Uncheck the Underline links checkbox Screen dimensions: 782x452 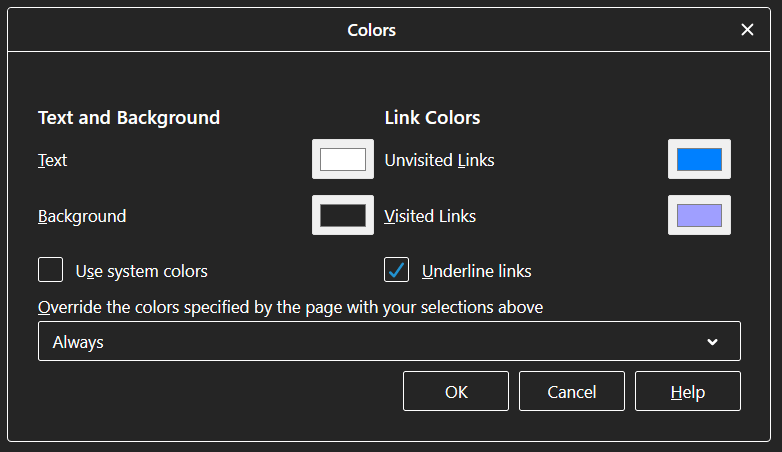(x=396, y=270)
